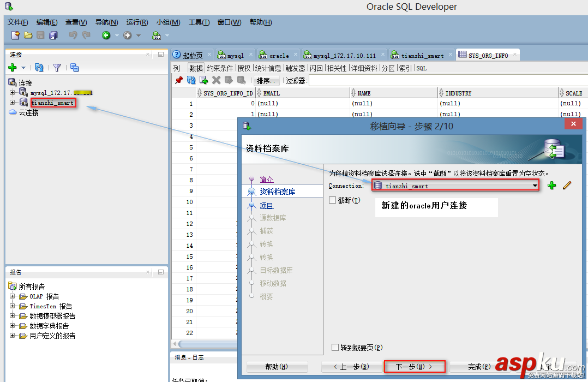Viewport: 588px width, 382px height.
Task: Expand the tianzhi_smart connection node
Action: 13,102
